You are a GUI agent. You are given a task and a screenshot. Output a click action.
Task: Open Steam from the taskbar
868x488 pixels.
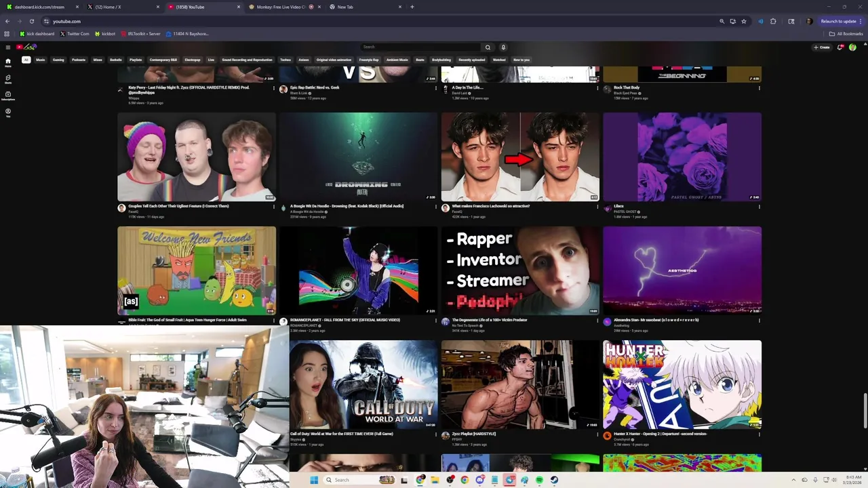click(x=554, y=480)
